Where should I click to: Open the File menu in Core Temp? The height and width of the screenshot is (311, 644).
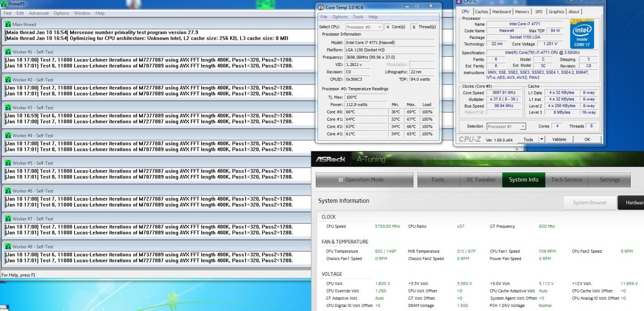tap(324, 17)
